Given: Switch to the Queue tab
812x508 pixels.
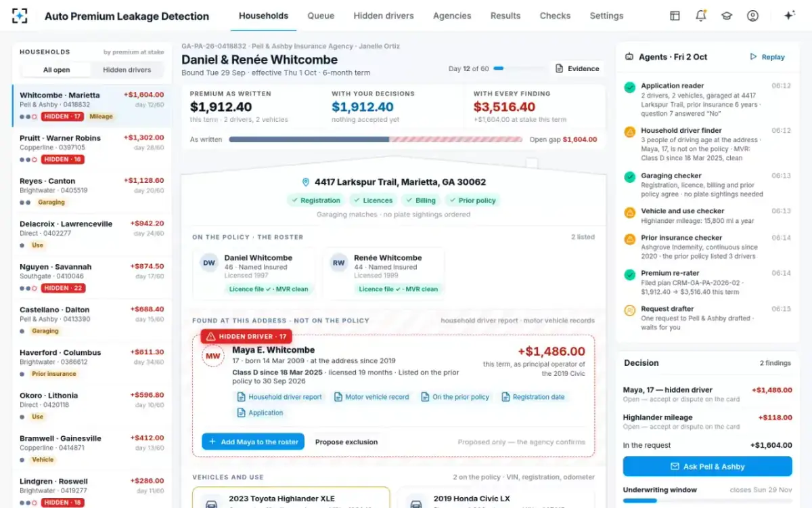Looking at the screenshot, I should [x=321, y=16].
